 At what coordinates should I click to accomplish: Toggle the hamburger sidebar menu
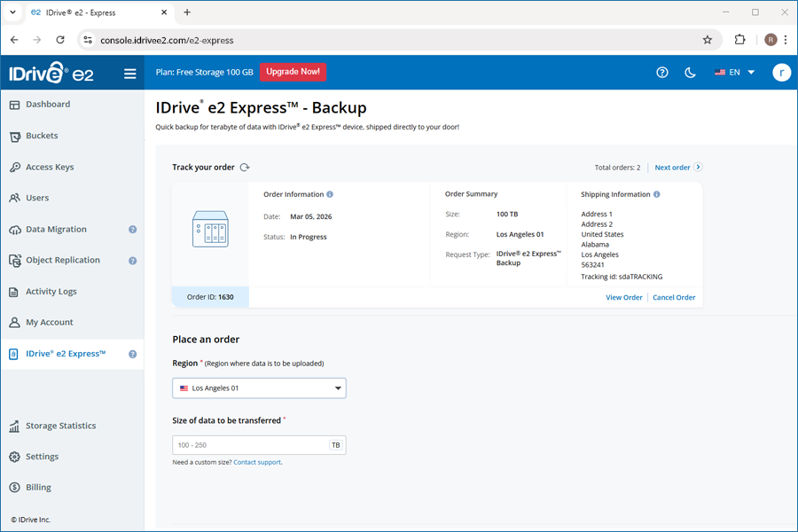(x=129, y=74)
